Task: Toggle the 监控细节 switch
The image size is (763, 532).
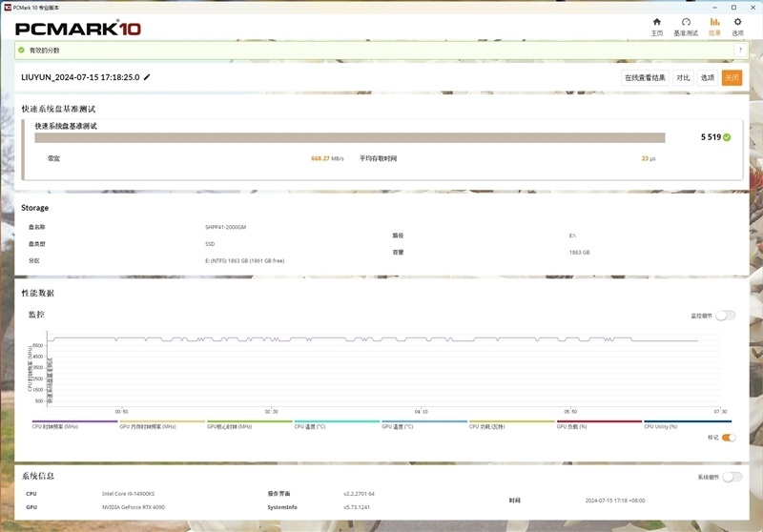Action: tap(726, 316)
